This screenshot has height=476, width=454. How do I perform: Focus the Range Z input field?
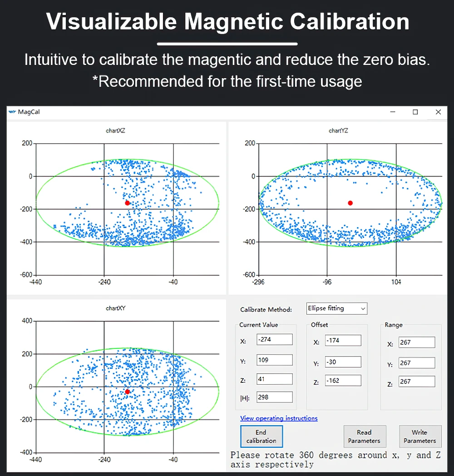416,382
